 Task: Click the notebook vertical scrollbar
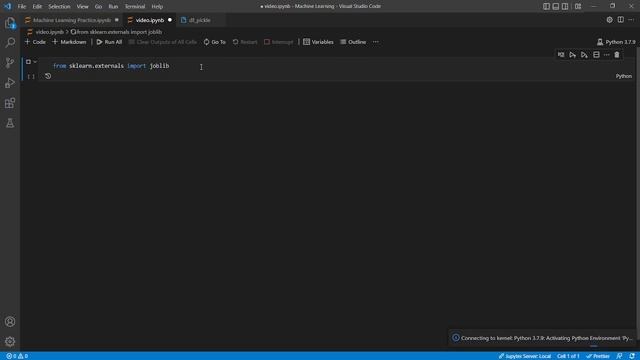[x=638, y=192]
